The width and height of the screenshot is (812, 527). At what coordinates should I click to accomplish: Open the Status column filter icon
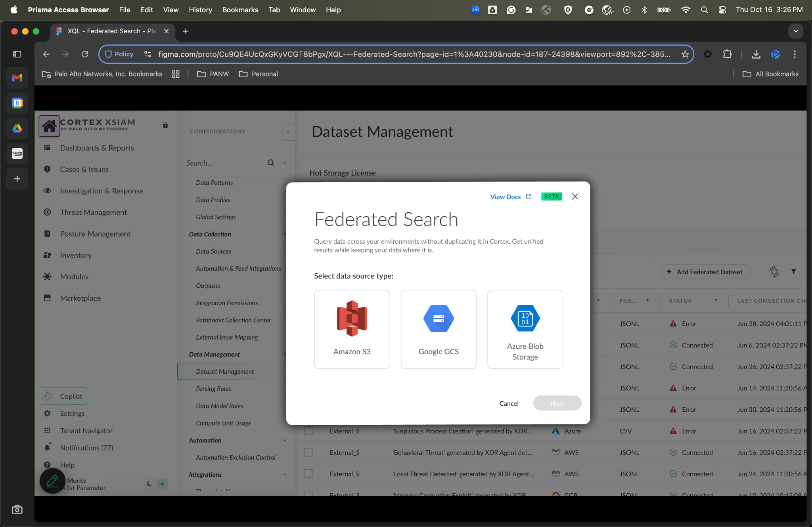point(715,300)
